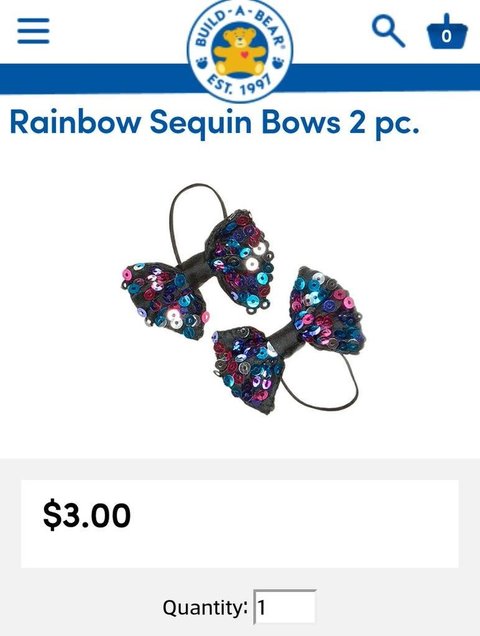Focus the Quantity input field
The height and width of the screenshot is (636, 480).
285,607
